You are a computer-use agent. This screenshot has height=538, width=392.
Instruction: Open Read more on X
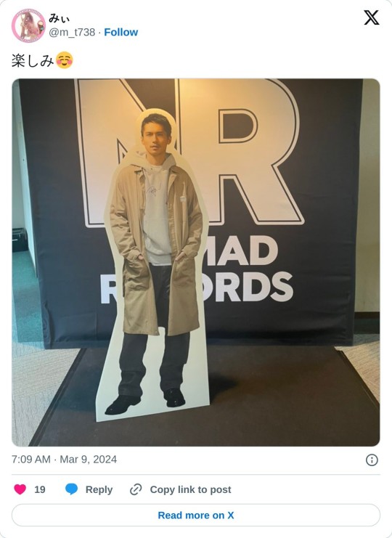tap(196, 515)
